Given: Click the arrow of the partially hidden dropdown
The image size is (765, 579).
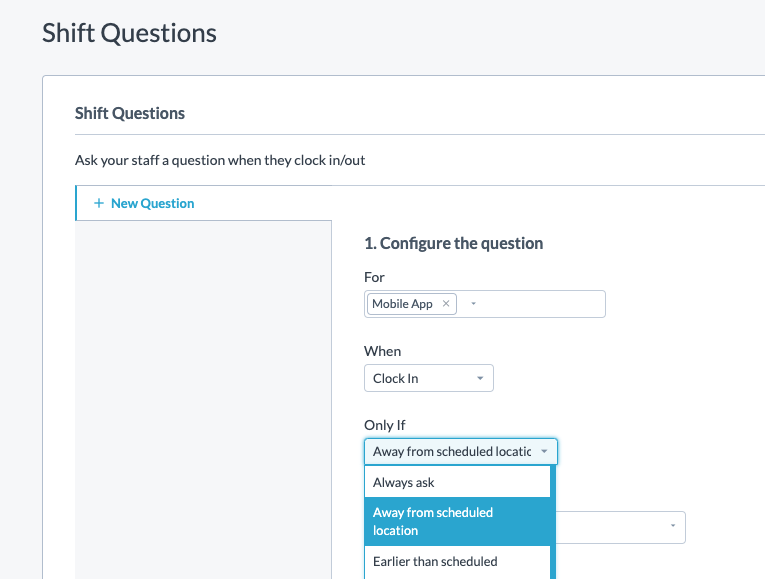Looking at the screenshot, I should tap(672, 526).
